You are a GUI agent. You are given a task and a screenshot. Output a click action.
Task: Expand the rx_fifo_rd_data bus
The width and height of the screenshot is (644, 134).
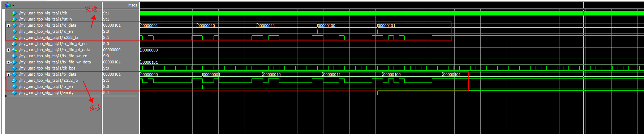click(x=8, y=50)
